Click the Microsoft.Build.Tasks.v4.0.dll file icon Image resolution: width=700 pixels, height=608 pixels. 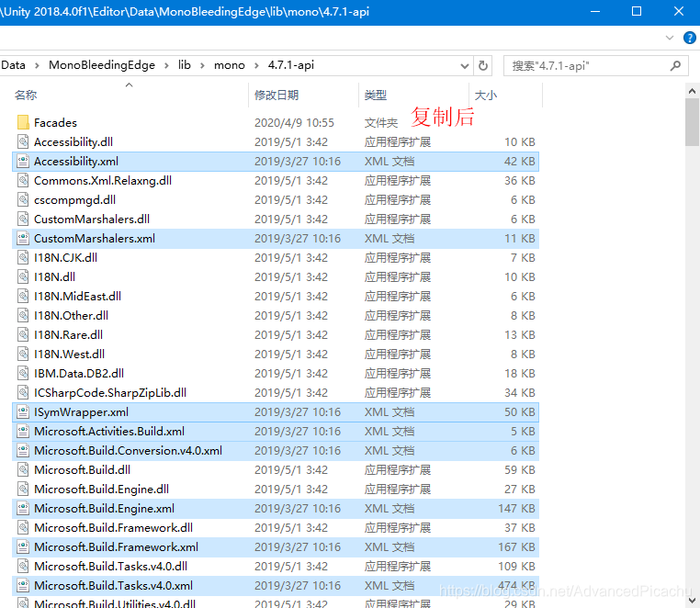(x=23, y=566)
